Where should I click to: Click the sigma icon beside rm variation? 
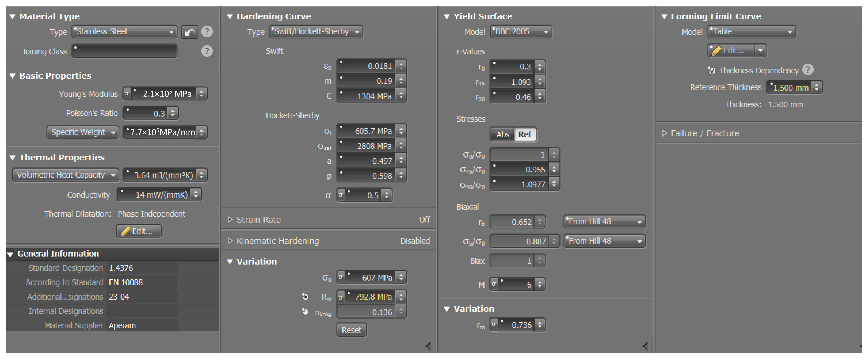494,325
